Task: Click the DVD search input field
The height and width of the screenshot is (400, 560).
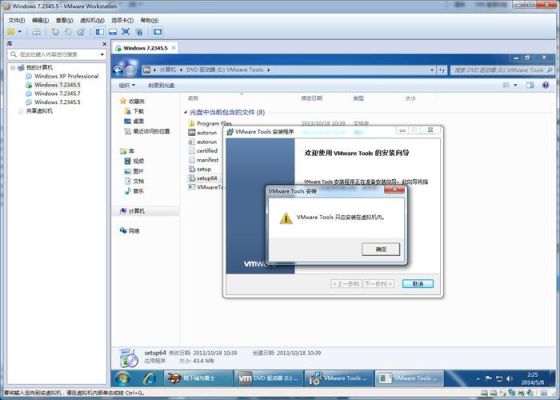Action: pyautogui.click(x=502, y=70)
